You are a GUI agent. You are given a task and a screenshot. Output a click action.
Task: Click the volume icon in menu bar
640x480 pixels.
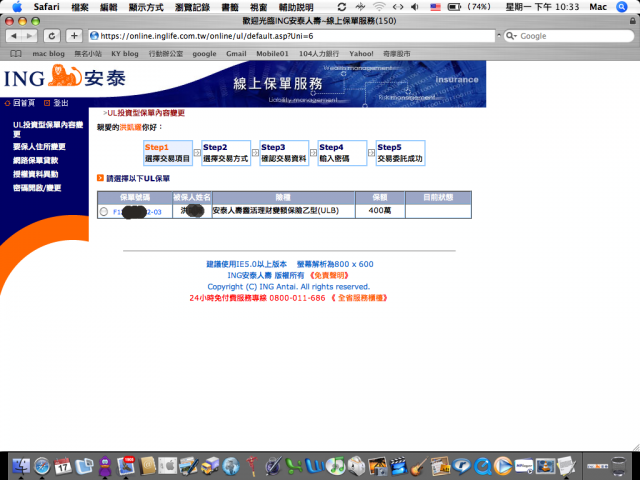(415, 7)
